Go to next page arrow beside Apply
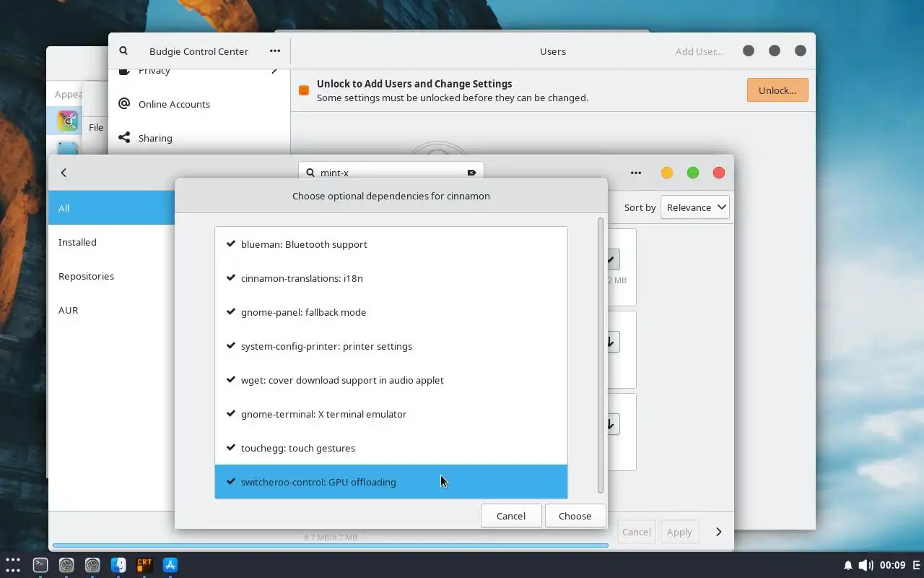This screenshot has height=578, width=924. click(718, 532)
